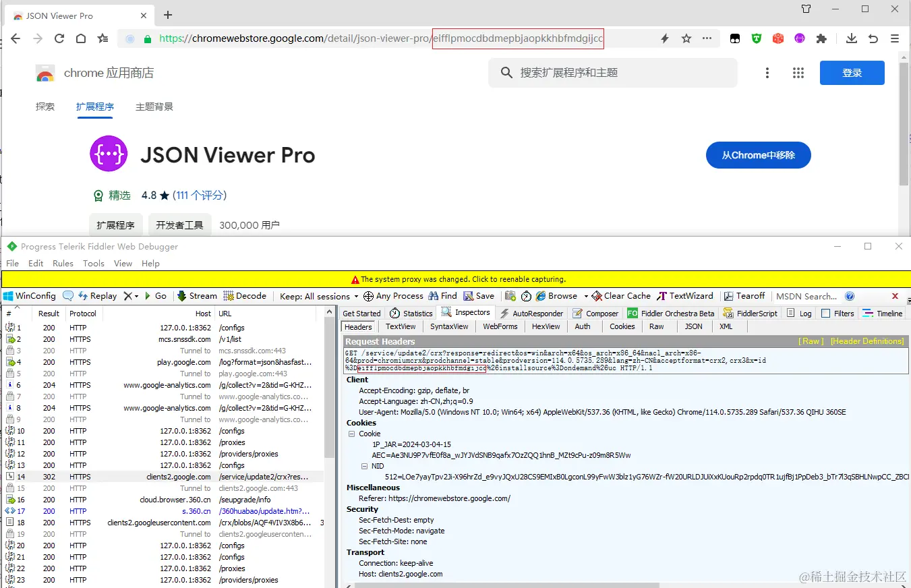Screen dimensions: 911x588
Task: Click Tearoff in Fiddler toolbar
Action: (x=744, y=296)
